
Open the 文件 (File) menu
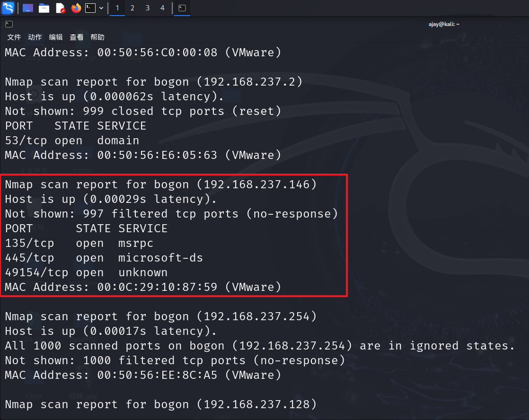coord(14,37)
